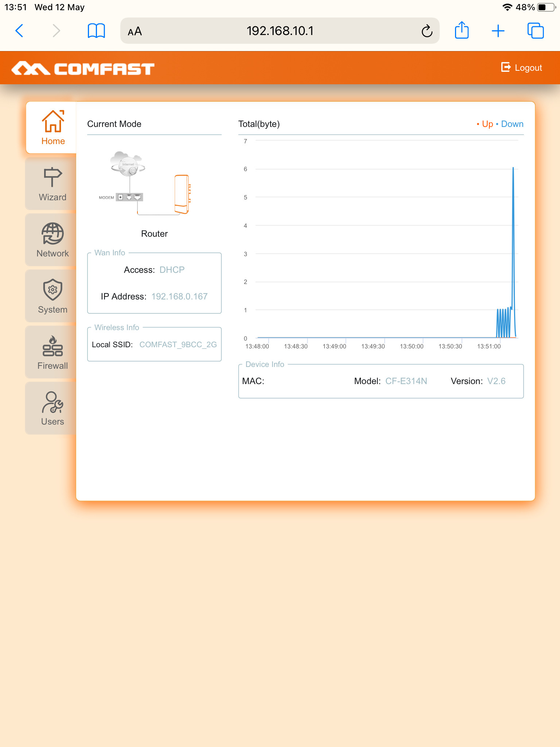This screenshot has width=560, height=747.
Task: Open the Home sidebar tab
Action: click(x=52, y=128)
